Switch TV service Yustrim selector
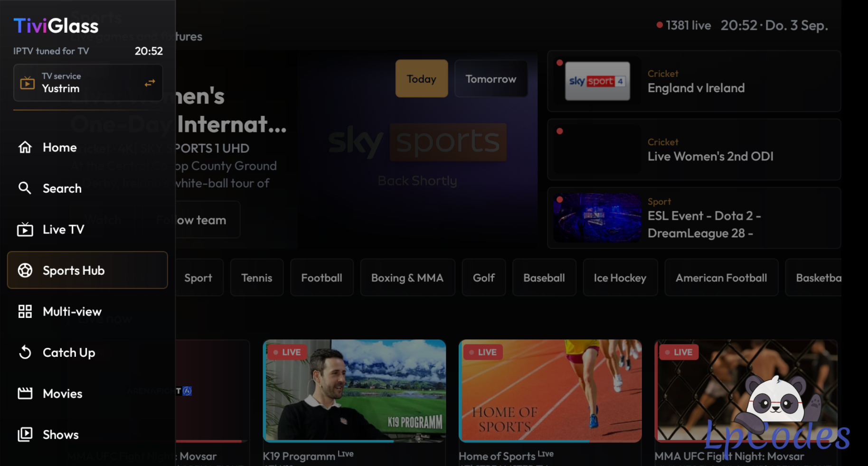The width and height of the screenshot is (868, 466). point(88,83)
